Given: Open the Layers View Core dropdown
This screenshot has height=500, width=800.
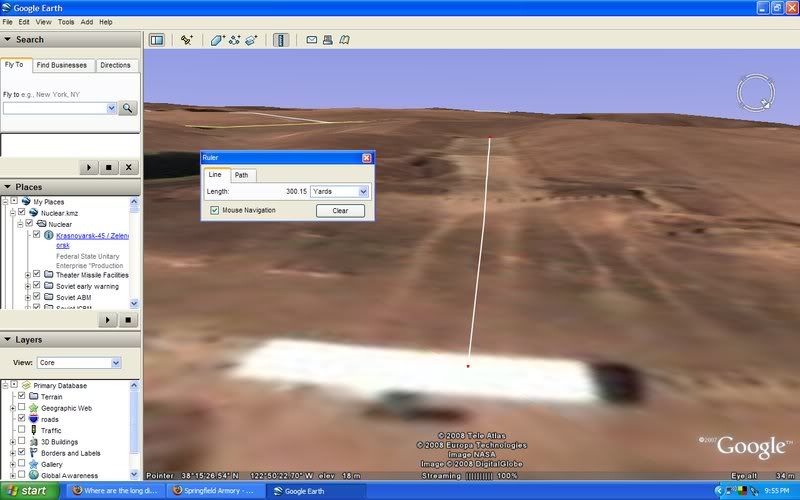Looking at the screenshot, I should pos(79,363).
